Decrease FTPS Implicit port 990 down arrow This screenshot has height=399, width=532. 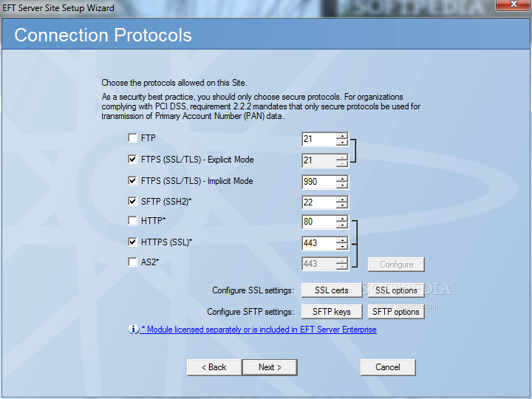(x=342, y=185)
